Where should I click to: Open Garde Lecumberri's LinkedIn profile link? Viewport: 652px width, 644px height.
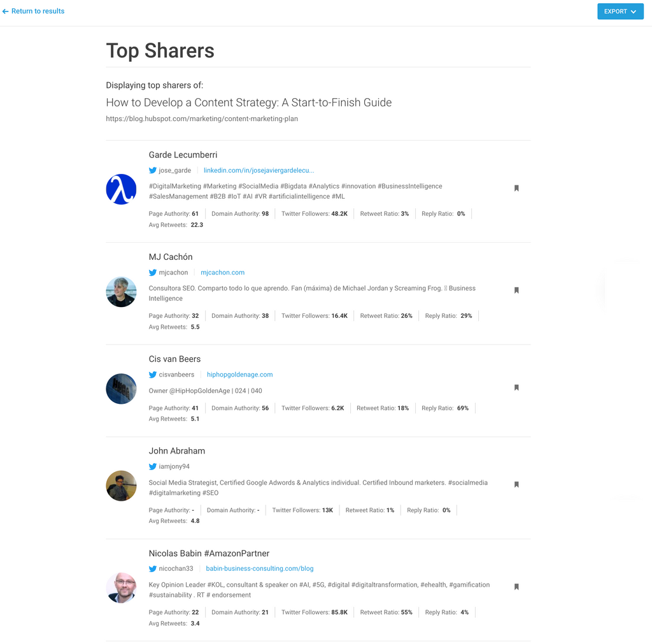click(259, 170)
